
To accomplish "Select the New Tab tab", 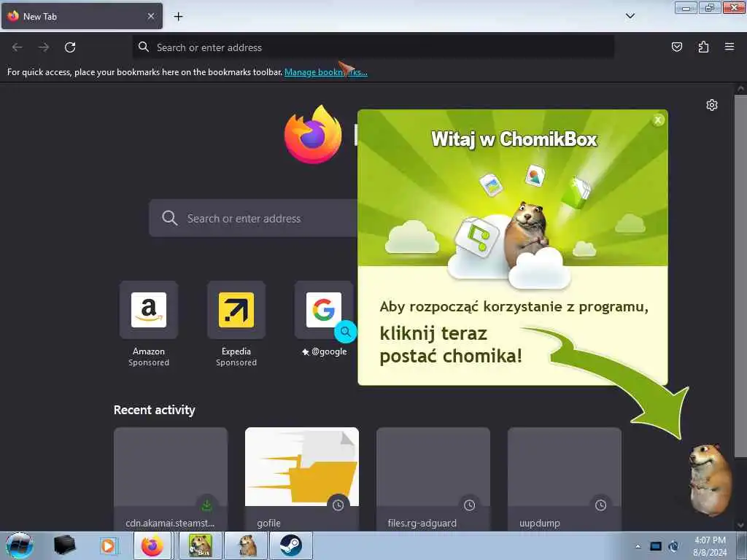I will pyautogui.click(x=82, y=16).
